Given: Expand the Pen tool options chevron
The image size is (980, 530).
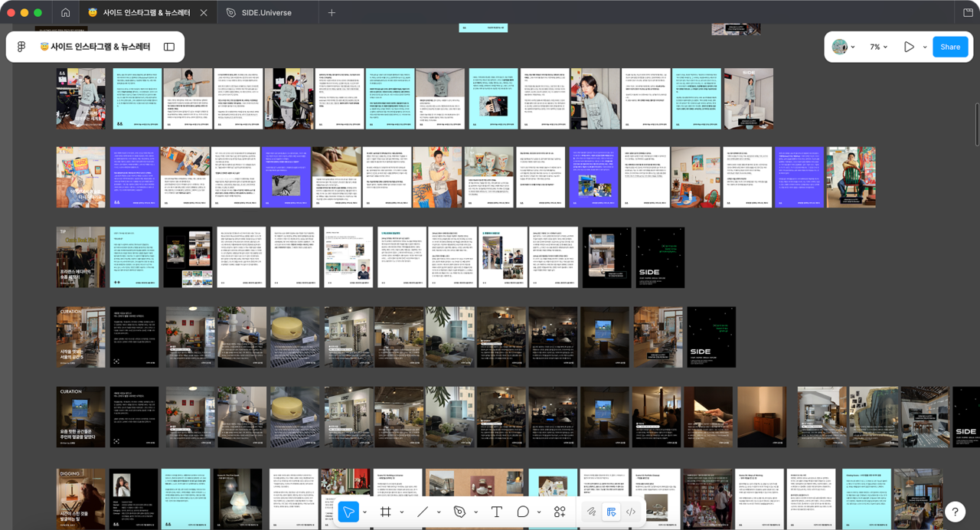Looking at the screenshot, I should tap(475, 512).
